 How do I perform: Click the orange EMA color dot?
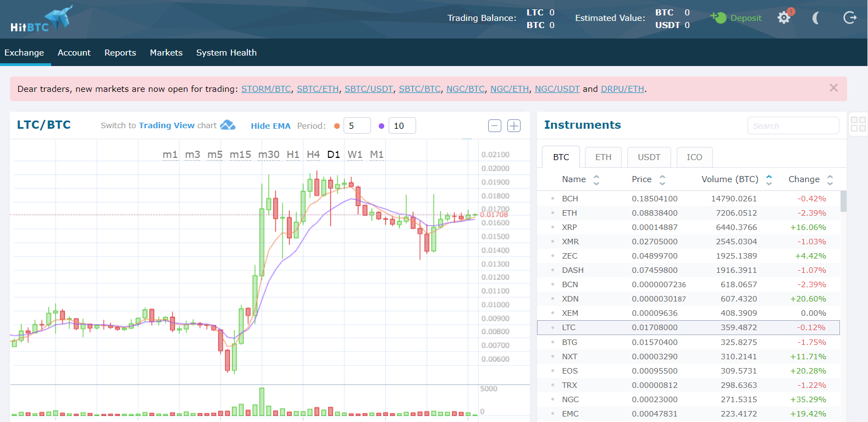tap(337, 126)
